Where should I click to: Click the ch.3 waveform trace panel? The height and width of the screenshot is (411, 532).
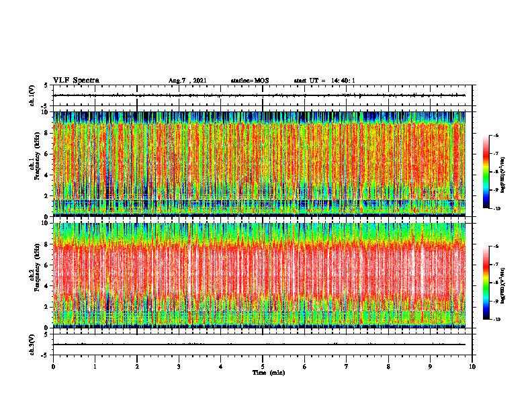click(x=263, y=345)
